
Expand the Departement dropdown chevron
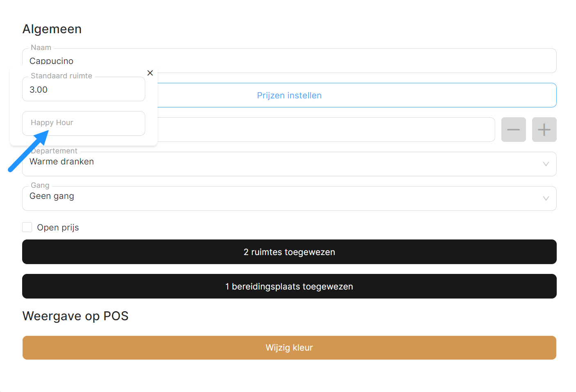pyautogui.click(x=546, y=164)
